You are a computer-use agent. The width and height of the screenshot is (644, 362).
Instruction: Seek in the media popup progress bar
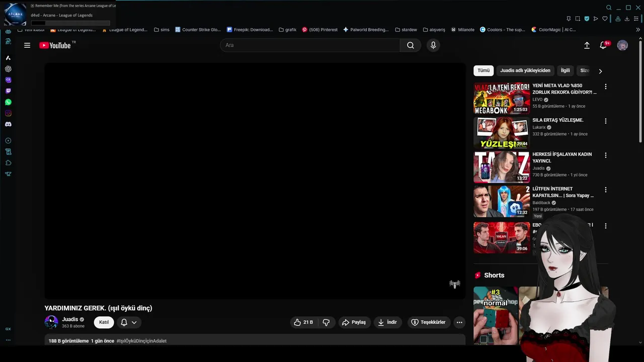point(70,23)
